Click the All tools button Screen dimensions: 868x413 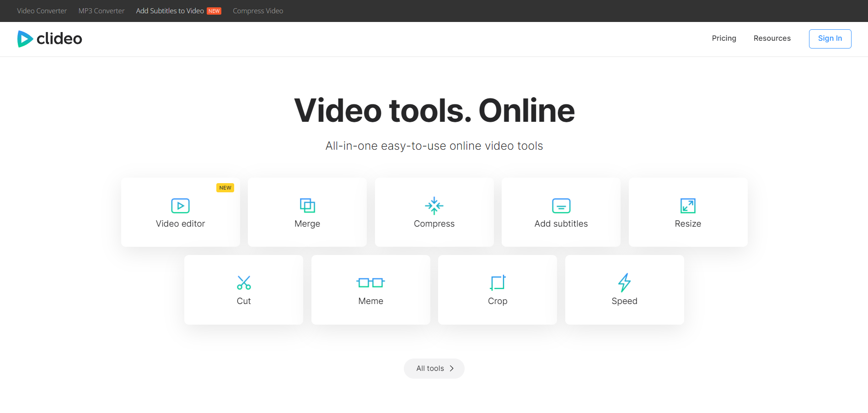[434, 369]
